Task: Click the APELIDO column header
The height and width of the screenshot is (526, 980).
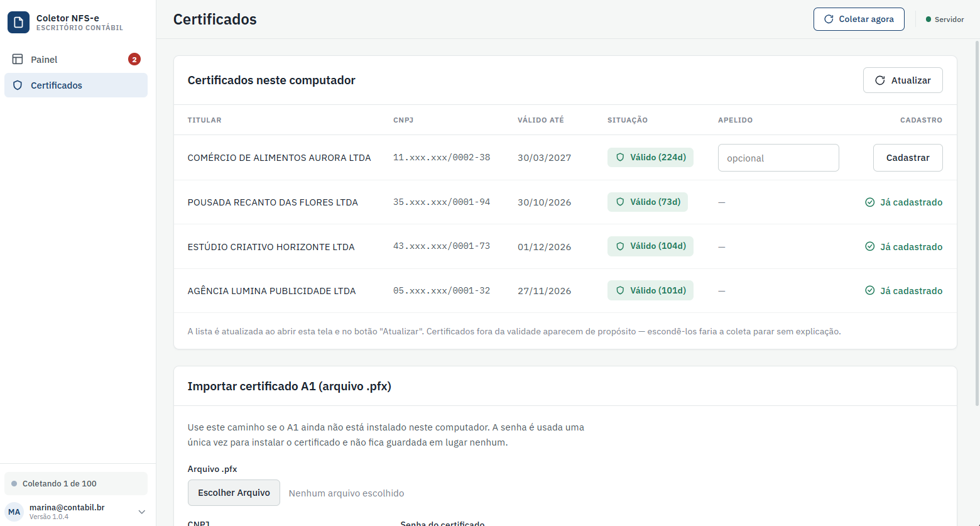Action: [735, 120]
